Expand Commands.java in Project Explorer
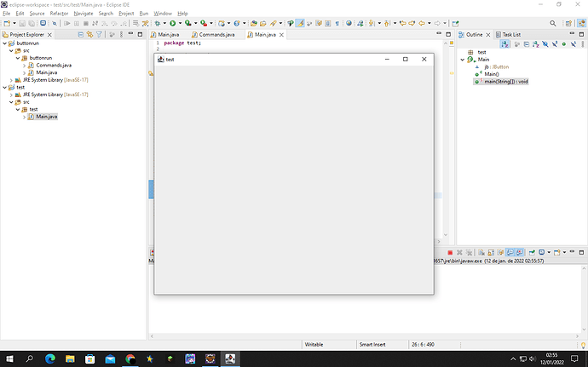Image resolution: width=588 pixels, height=367 pixels. (25, 66)
